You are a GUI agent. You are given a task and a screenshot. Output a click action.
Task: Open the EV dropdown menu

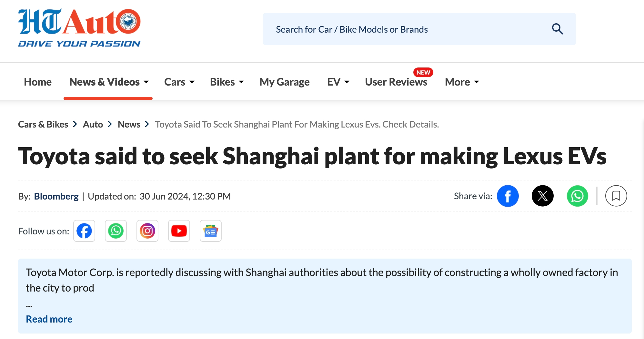pyautogui.click(x=338, y=82)
